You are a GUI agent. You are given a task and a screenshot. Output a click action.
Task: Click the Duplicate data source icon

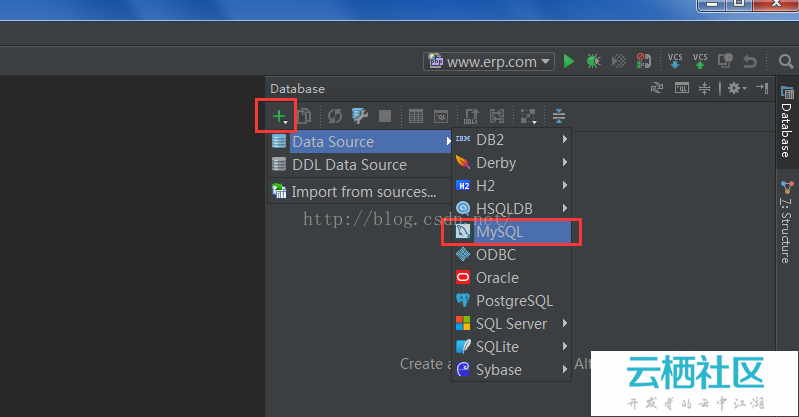[x=304, y=116]
